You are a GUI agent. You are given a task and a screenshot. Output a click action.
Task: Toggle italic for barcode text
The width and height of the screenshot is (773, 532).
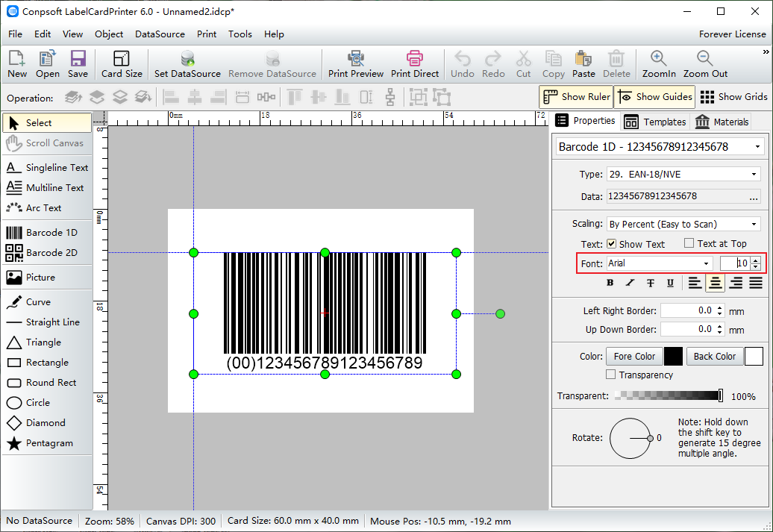[630, 283]
